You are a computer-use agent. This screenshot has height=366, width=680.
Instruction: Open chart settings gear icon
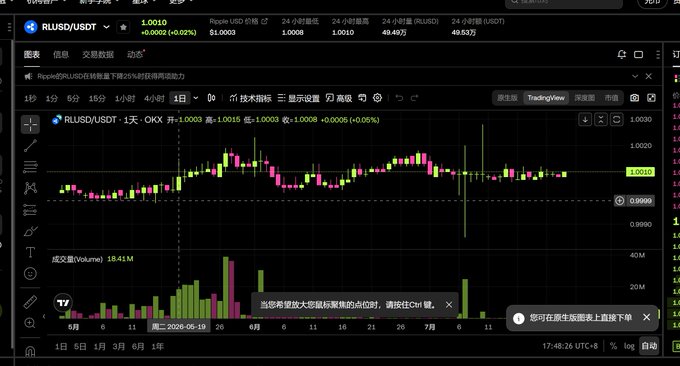coord(377,98)
